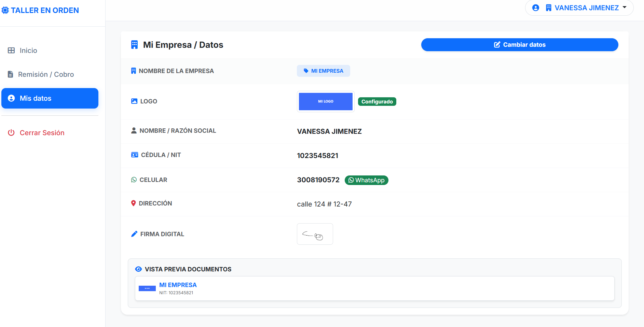The image size is (644, 327).
Task: Log out with Cerrar Sesión
Action: (50, 133)
